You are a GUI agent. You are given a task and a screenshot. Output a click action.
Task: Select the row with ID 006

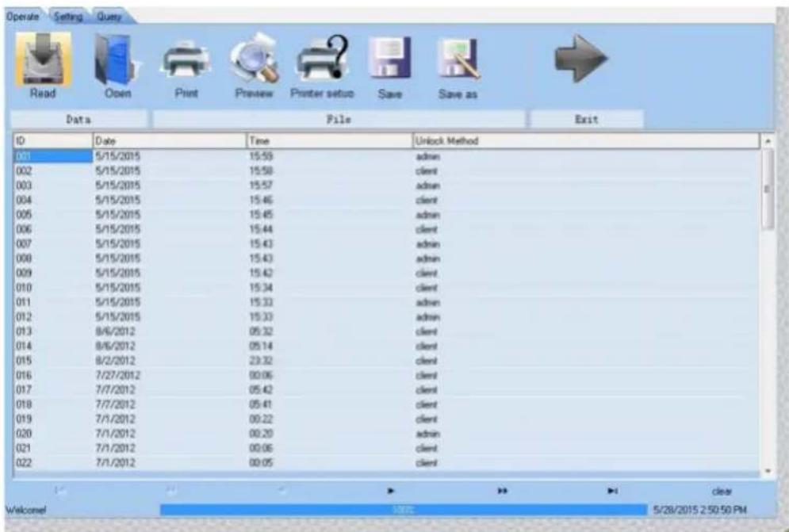386,229
